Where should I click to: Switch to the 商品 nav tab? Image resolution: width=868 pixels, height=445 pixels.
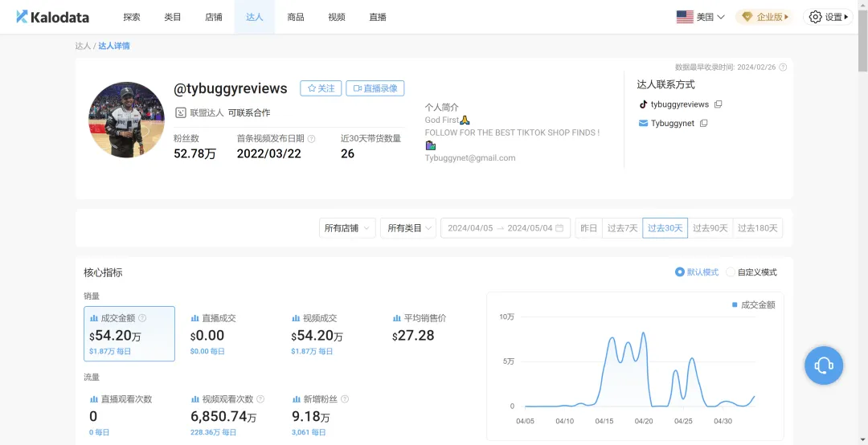click(296, 17)
